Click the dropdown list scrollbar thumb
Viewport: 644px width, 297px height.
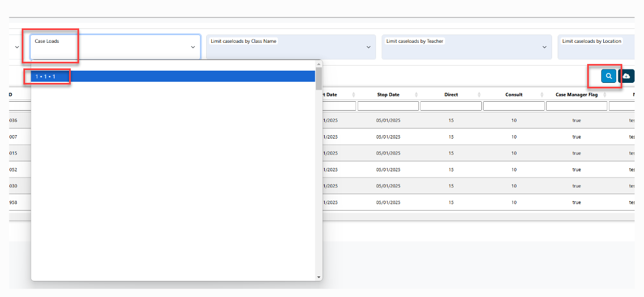coord(318,78)
